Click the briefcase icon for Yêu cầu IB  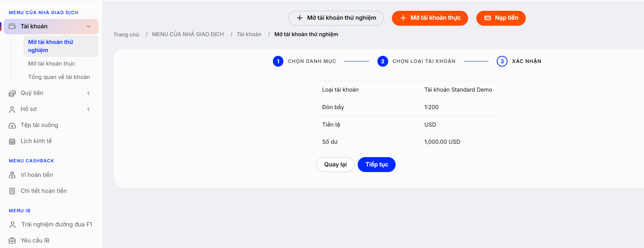pos(12,241)
